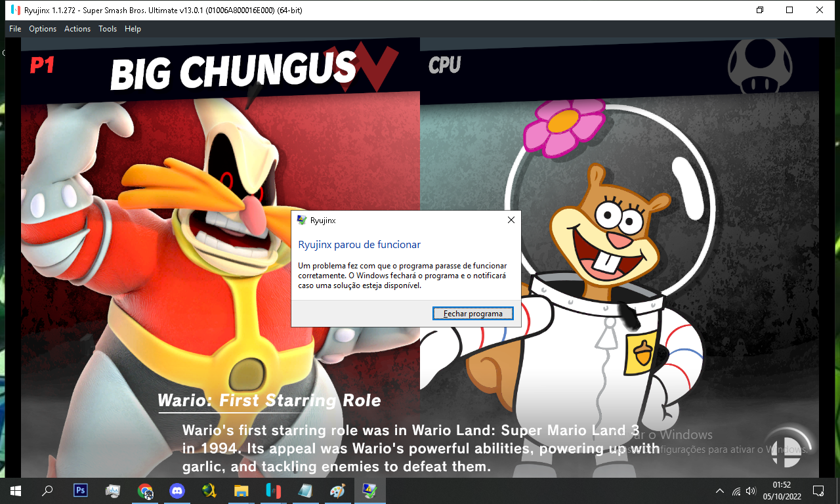Screen dimensions: 840x504
Task: Expand hidden system tray icons
Action: [720, 491]
